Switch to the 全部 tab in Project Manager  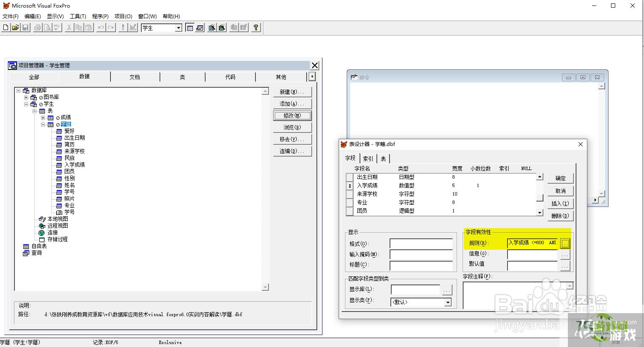click(34, 77)
